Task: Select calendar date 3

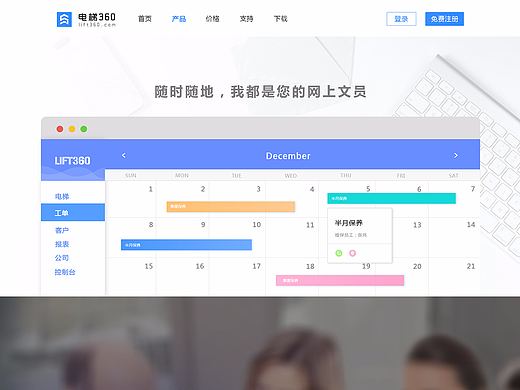Action: tap(258, 189)
